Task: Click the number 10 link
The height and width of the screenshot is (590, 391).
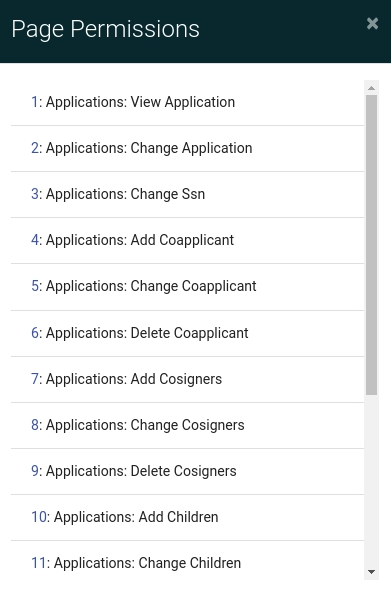Action: pyautogui.click(x=39, y=517)
